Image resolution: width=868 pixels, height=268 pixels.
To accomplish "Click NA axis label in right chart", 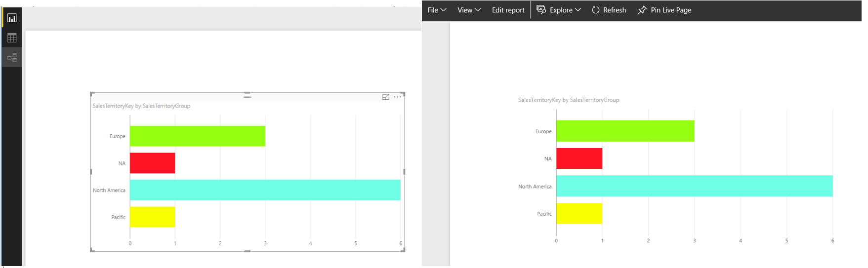I will pyautogui.click(x=548, y=159).
